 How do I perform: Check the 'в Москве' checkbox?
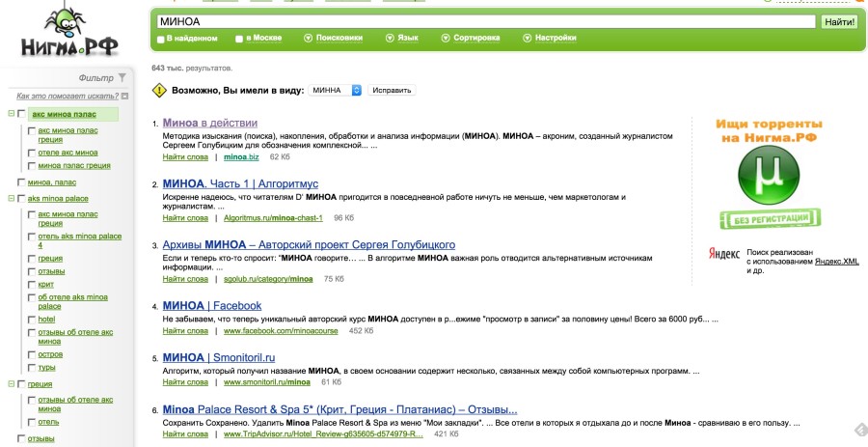pyautogui.click(x=239, y=39)
